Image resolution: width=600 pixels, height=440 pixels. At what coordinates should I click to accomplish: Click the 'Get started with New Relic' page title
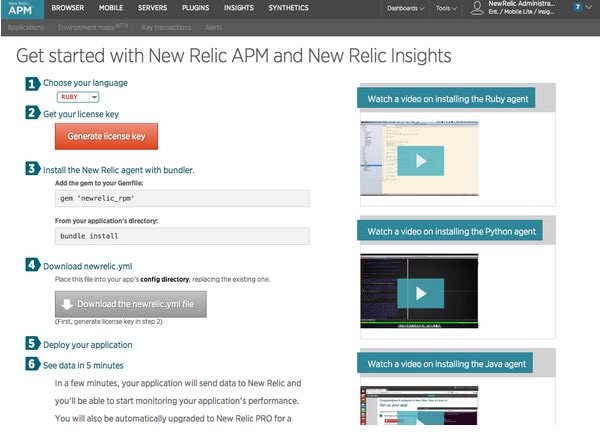[x=234, y=56]
